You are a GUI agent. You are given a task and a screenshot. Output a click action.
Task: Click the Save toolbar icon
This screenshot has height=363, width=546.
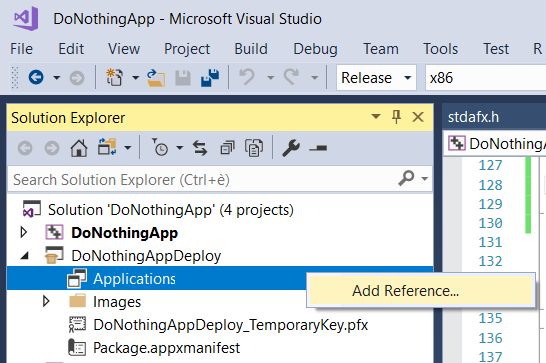point(183,77)
